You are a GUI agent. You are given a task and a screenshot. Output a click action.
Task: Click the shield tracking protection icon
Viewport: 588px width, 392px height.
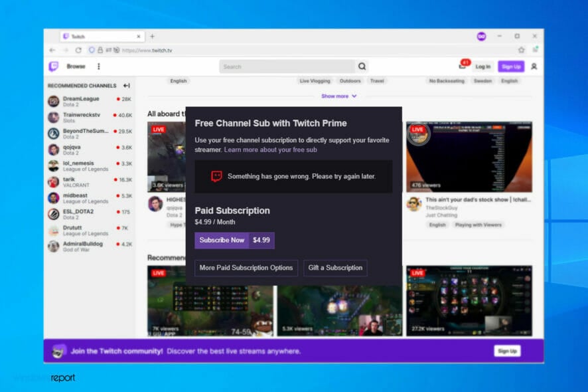[x=92, y=50]
